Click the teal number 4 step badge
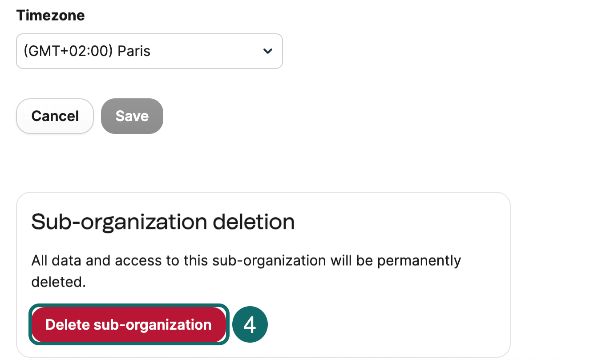The image size is (614, 364). [250, 325]
